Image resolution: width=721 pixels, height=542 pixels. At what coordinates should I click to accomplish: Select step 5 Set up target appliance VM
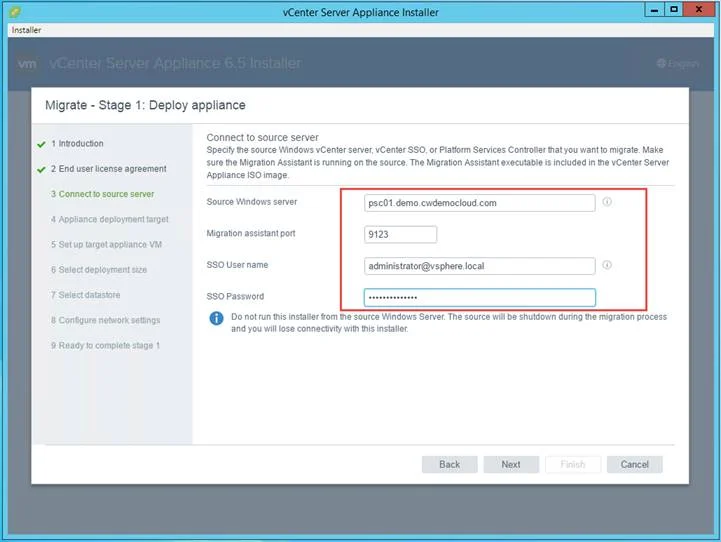[x=106, y=245]
